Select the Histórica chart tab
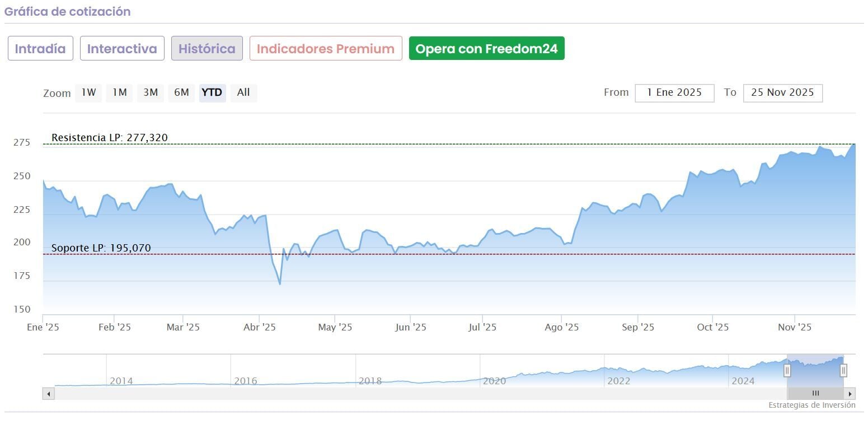This screenshot has height=424, width=868. (x=207, y=49)
